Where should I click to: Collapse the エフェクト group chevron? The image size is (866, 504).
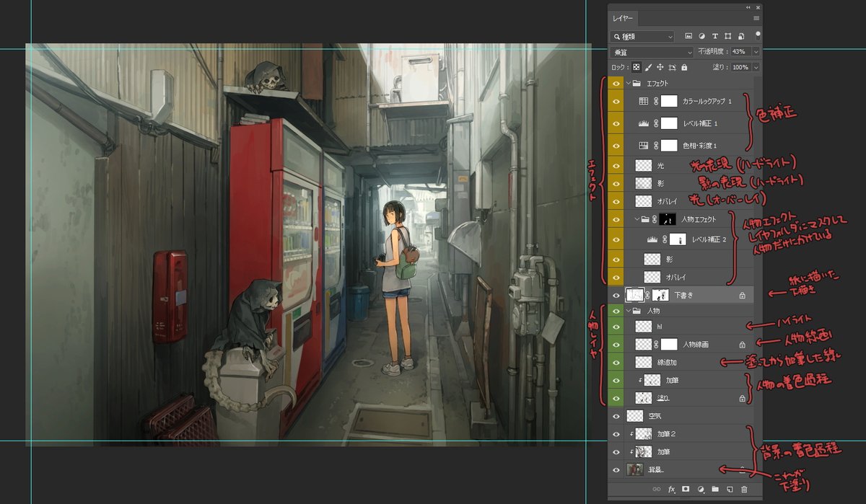pos(628,84)
